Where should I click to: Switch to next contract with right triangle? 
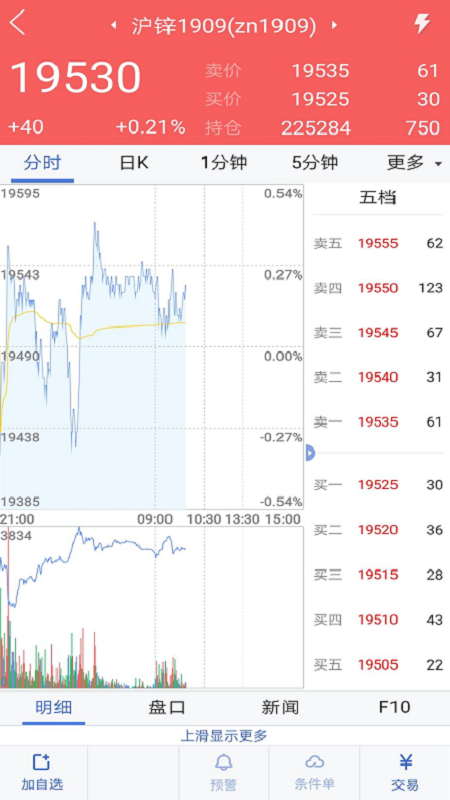(x=334, y=26)
